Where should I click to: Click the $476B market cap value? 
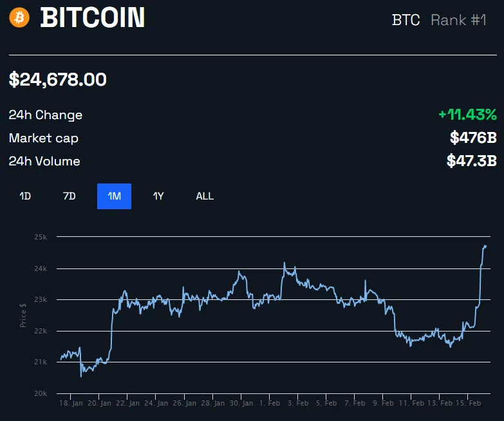[473, 138]
